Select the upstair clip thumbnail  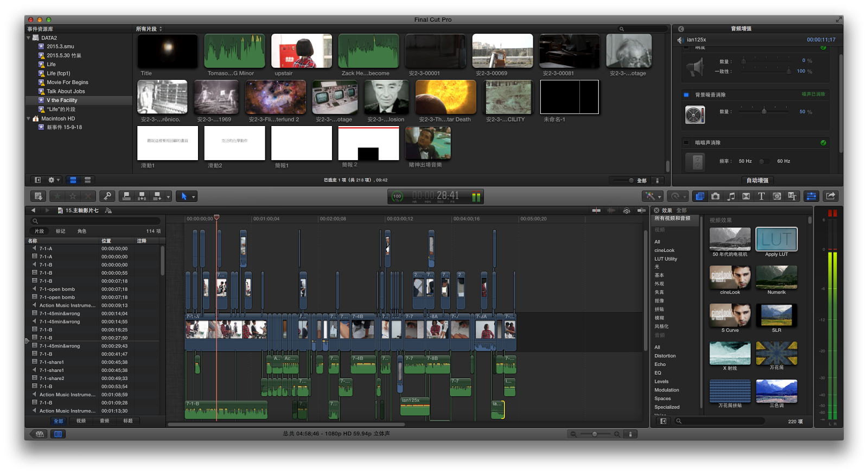click(x=301, y=51)
